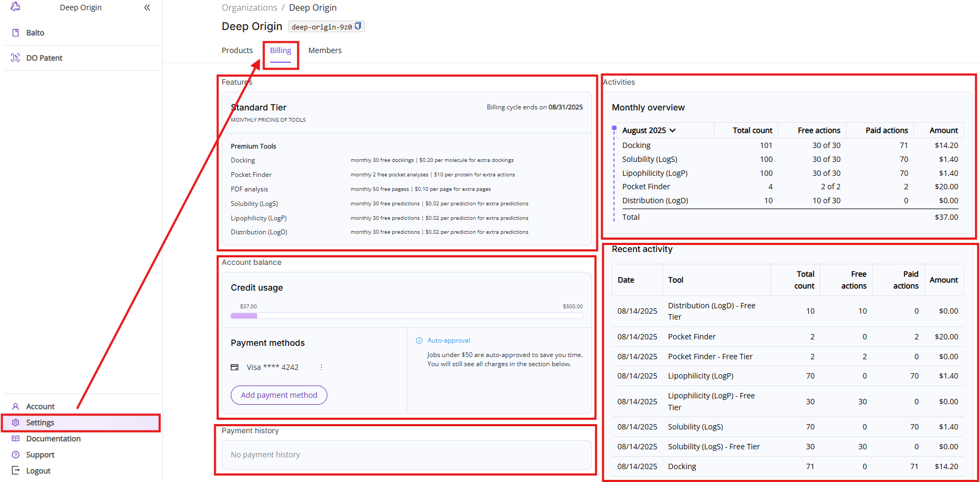Copy the deep-origin-9z0 organization ID
980x482 pixels.
pos(358,26)
